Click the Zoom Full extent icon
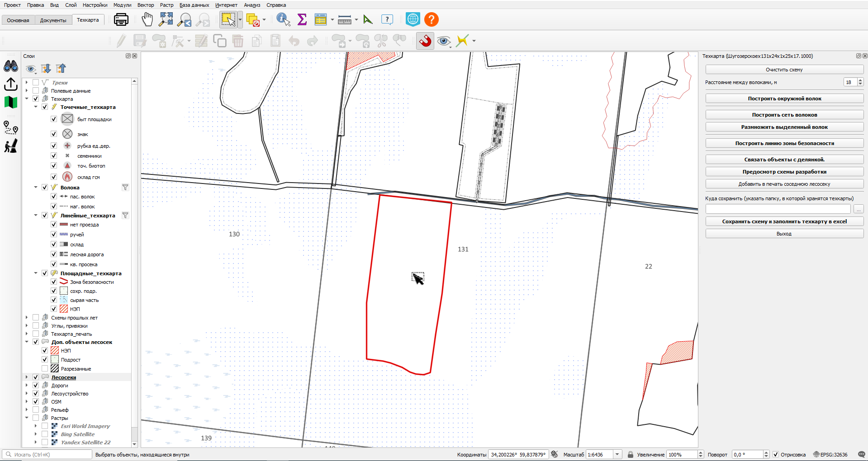 166,19
